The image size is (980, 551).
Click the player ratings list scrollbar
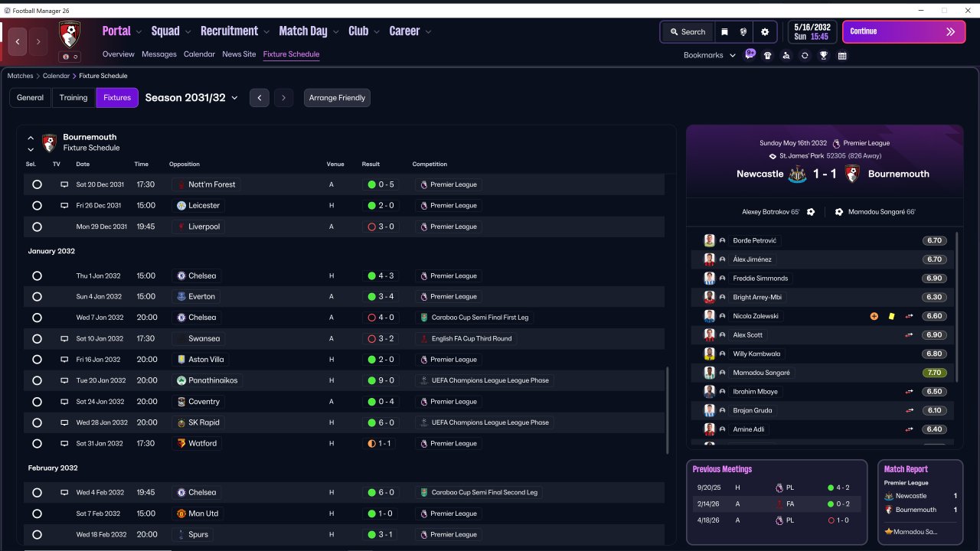tap(957, 306)
